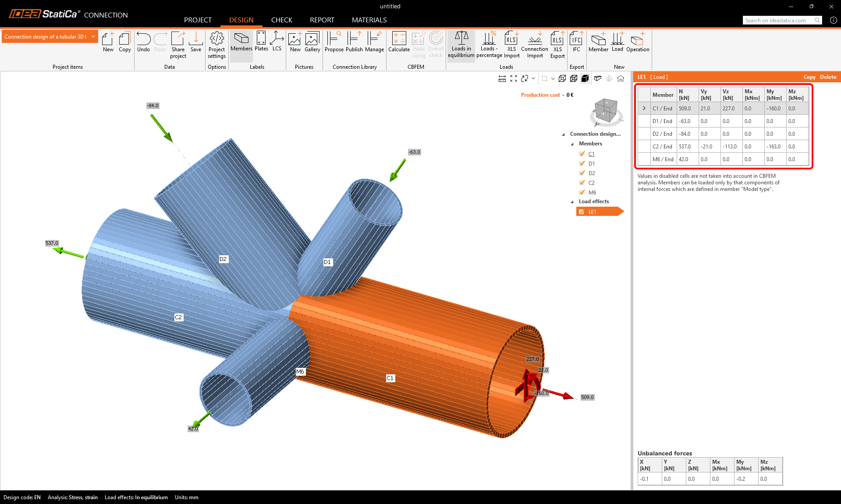This screenshot has height=504, width=841.
Task: Collapse the Members tree node
Action: tap(572, 144)
